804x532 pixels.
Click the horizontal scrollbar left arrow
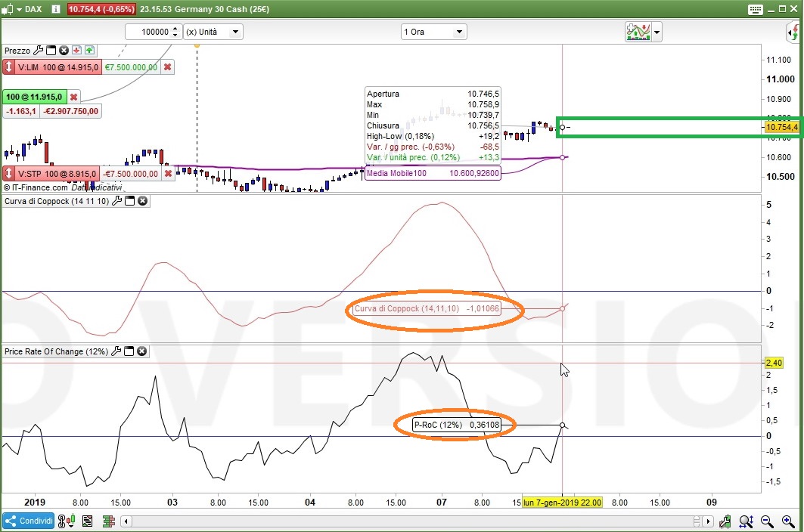pyautogui.click(x=126, y=521)
